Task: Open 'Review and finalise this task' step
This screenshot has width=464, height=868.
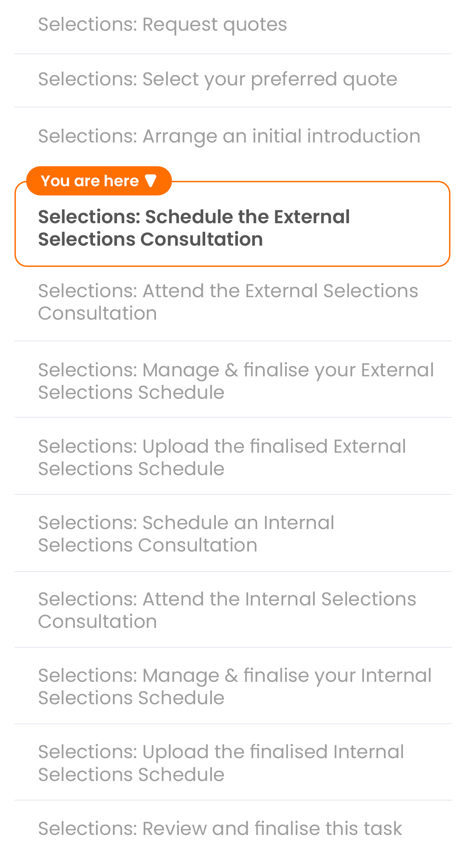Action: (x=220, y=828)
